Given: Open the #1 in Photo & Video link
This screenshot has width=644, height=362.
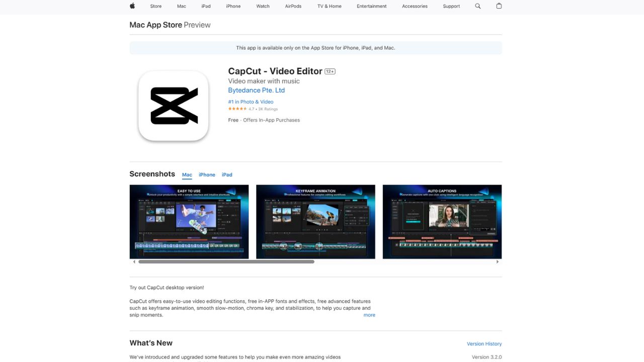Looking at the screenshot, I should click(x=251, y=102).
